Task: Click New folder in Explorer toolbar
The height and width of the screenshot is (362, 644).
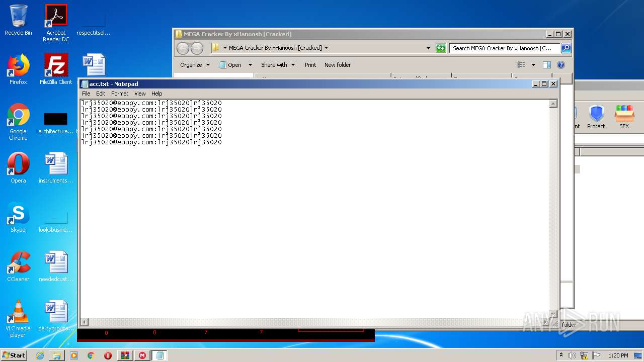Action: pos(338,65)
